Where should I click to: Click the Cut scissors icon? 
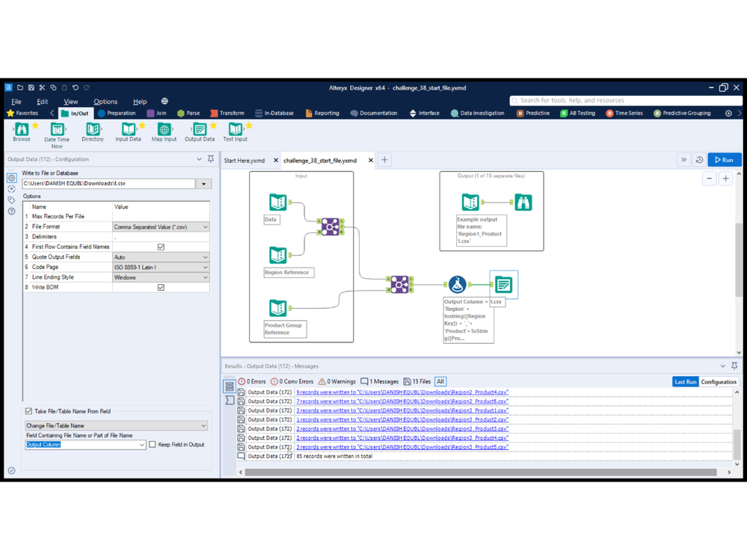point(42,87)
